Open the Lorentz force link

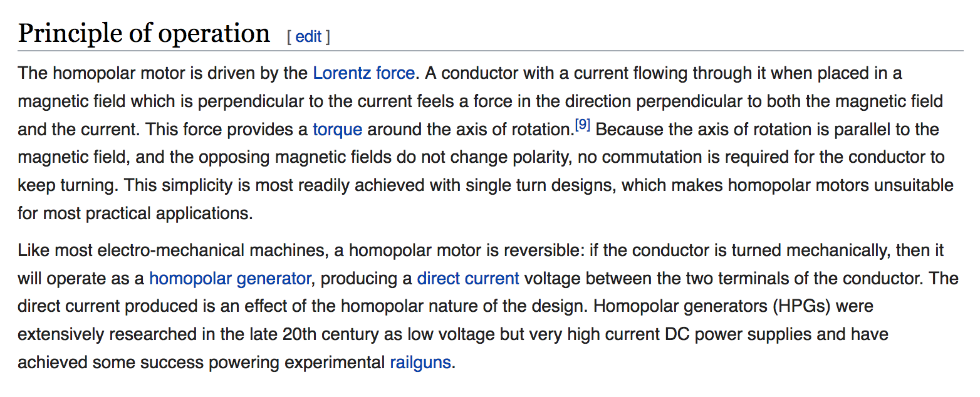coord(363,73)
